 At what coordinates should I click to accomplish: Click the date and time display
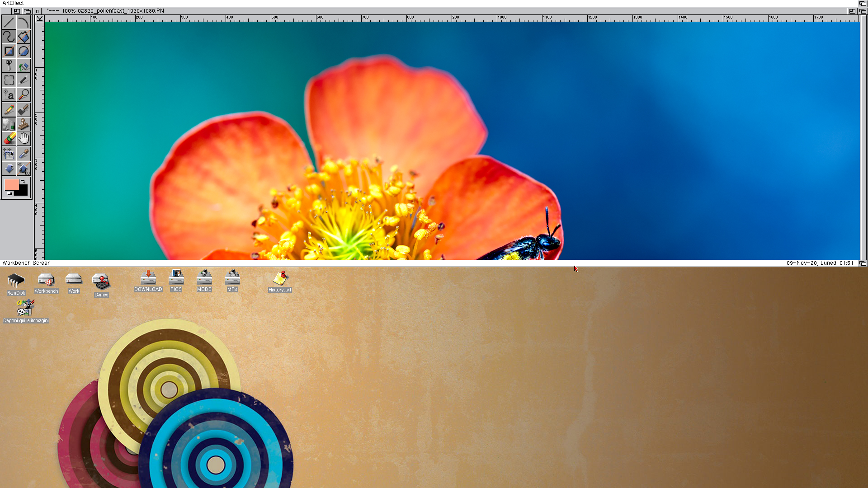[x=820, y=263]
